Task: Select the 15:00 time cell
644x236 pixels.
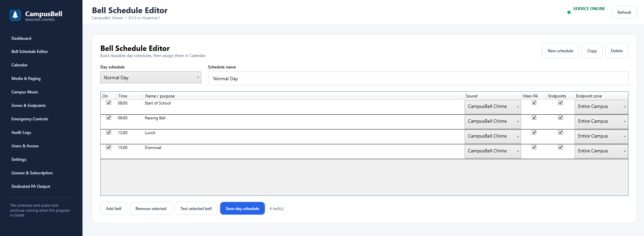Action: pos(130,151)
